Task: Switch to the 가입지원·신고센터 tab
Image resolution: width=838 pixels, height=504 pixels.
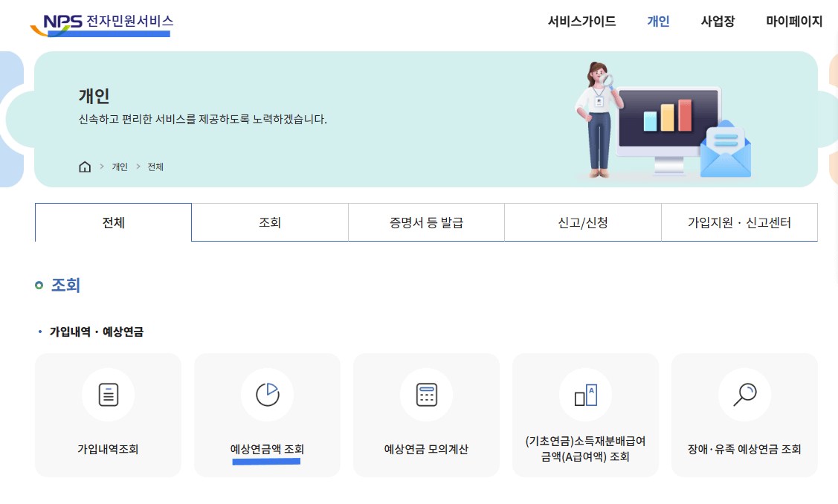Action: [x=739, y=221]
